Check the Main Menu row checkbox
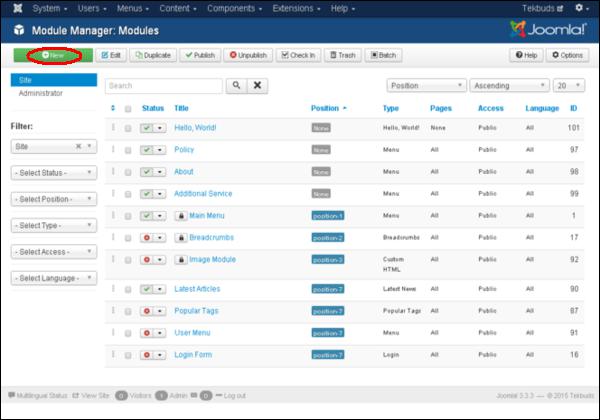Viewport: 600px width, 420px height. point(128,216)
